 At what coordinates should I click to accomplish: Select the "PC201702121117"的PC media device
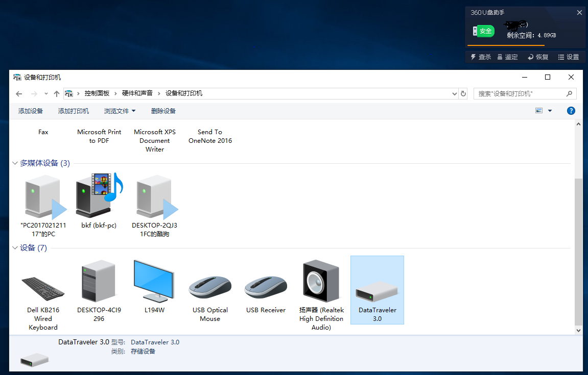click(43, 206)
